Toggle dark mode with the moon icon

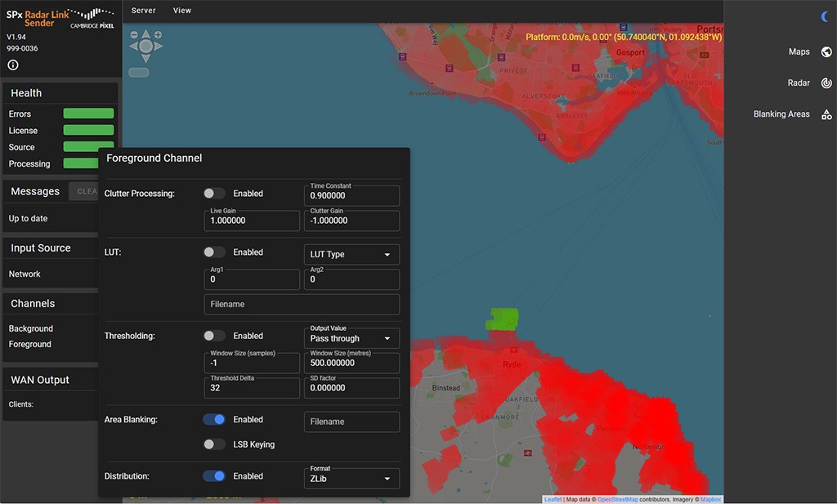[823, 16]
